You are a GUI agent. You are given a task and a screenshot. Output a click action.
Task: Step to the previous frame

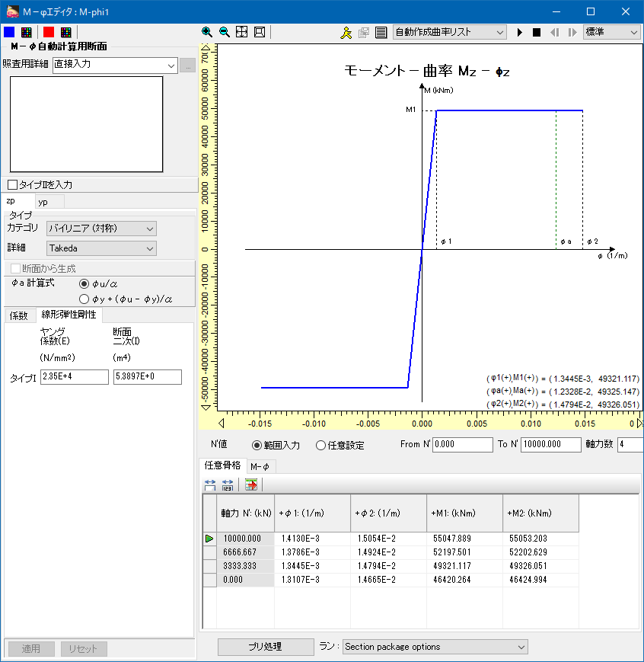pyautogui.click(x=554, y=33)
